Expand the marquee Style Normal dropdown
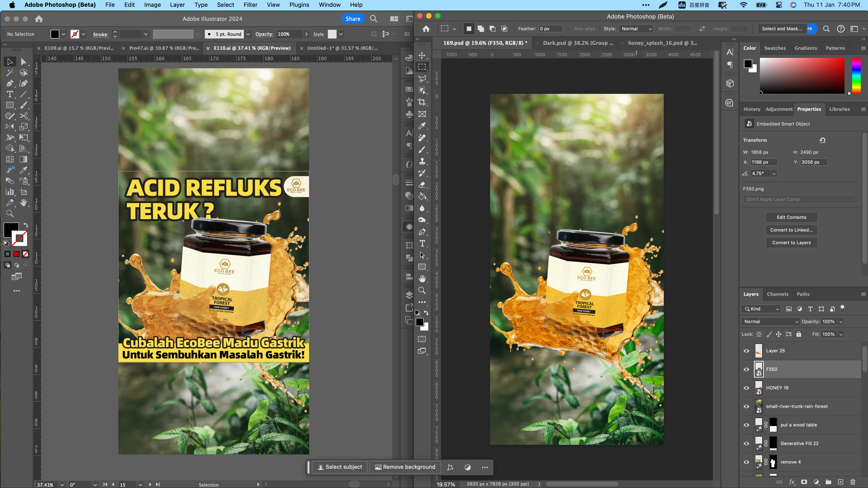868x488 pixels. [x=636, y=29]
